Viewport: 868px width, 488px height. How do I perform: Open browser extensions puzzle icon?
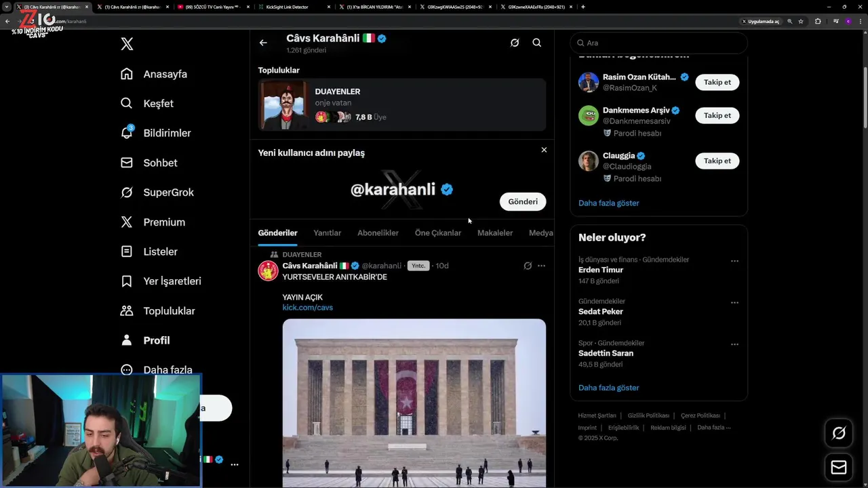[818, 21]
